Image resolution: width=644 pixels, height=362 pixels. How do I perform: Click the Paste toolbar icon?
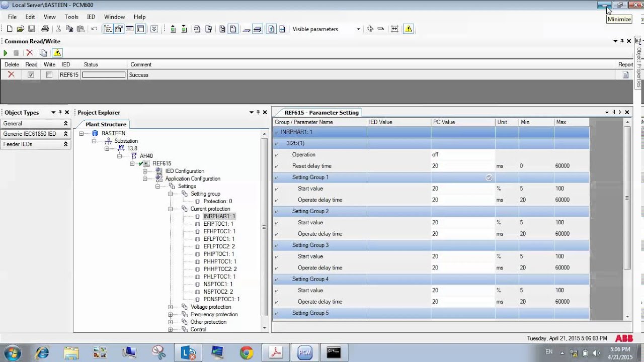80,29
